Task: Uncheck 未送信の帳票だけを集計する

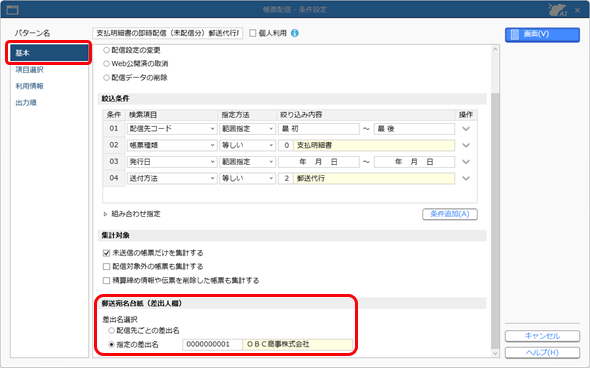Action: tap(106, 253)
